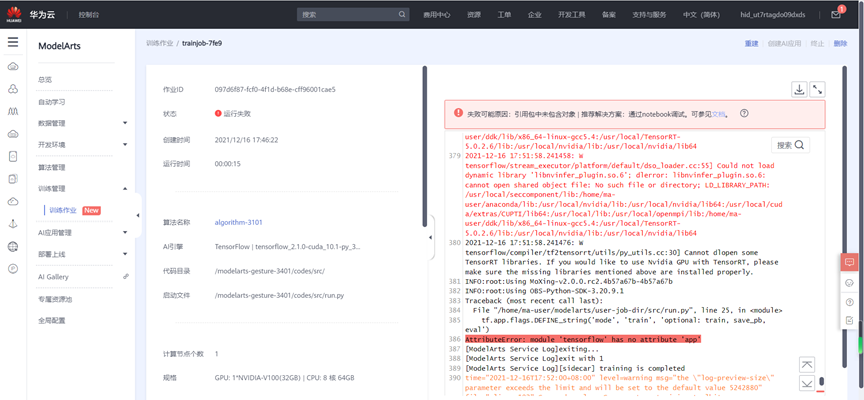The height and width of the screenshot is (400, 864).
Task: Click the last circular icon in the left rail
Action: (x=13, y=268)
